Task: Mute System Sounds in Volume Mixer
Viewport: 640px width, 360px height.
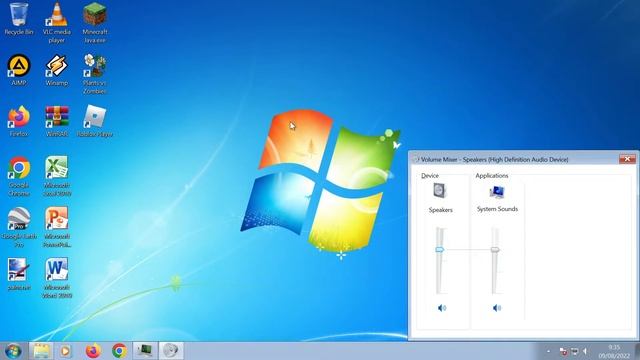Action: pyautogui.click(x=497, y=308)
